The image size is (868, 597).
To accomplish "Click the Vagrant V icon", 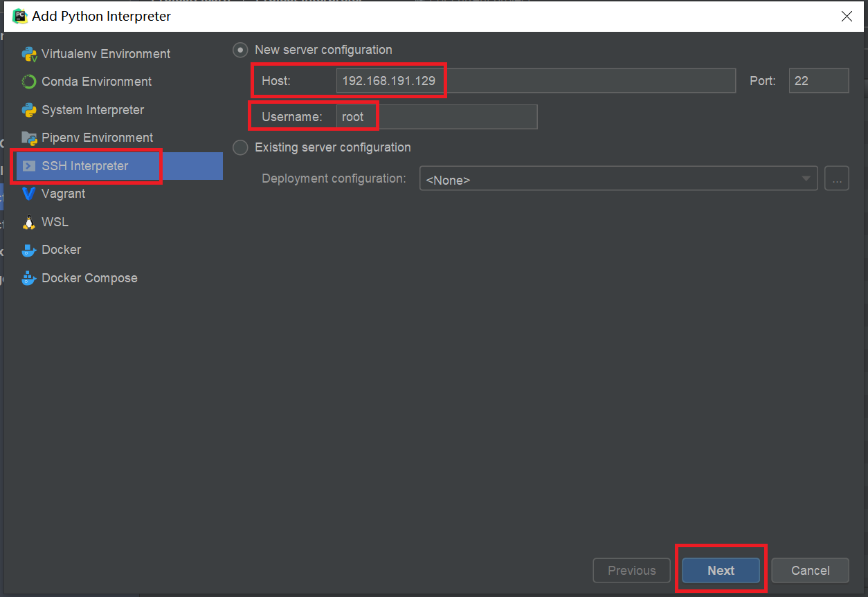I will [x=29, y=194].
